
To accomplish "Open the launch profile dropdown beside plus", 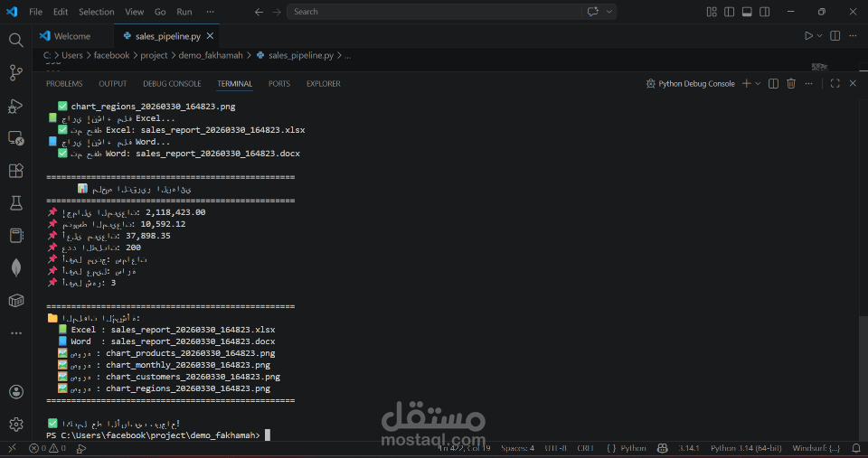I will click(x=758, y=83).
